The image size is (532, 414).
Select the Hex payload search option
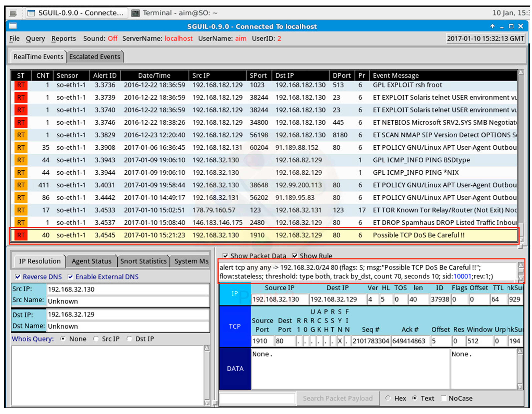pos(388,398)
